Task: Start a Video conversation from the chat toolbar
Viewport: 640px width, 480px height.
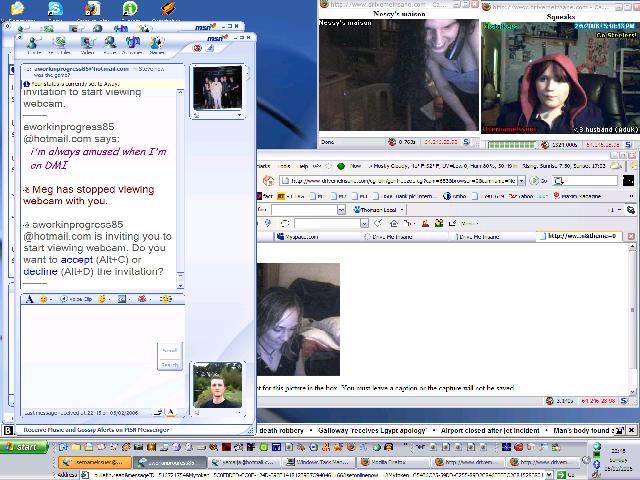Action: click(x=87, y=44)
